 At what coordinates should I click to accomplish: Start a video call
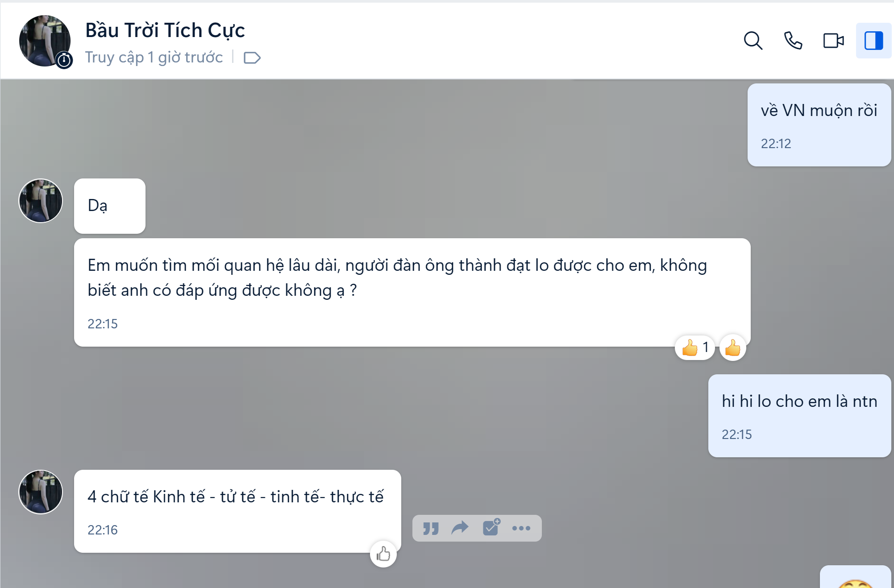833,41
